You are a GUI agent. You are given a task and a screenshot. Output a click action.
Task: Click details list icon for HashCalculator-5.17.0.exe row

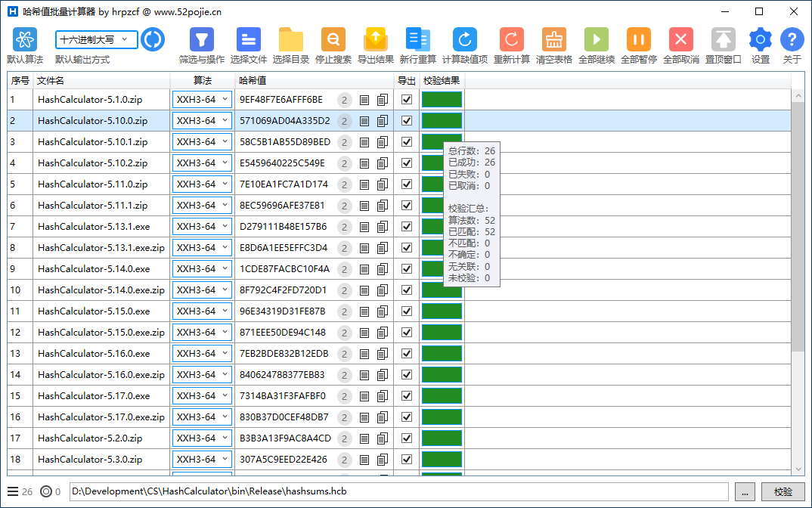pyautogui.click(x=364, y=396)
